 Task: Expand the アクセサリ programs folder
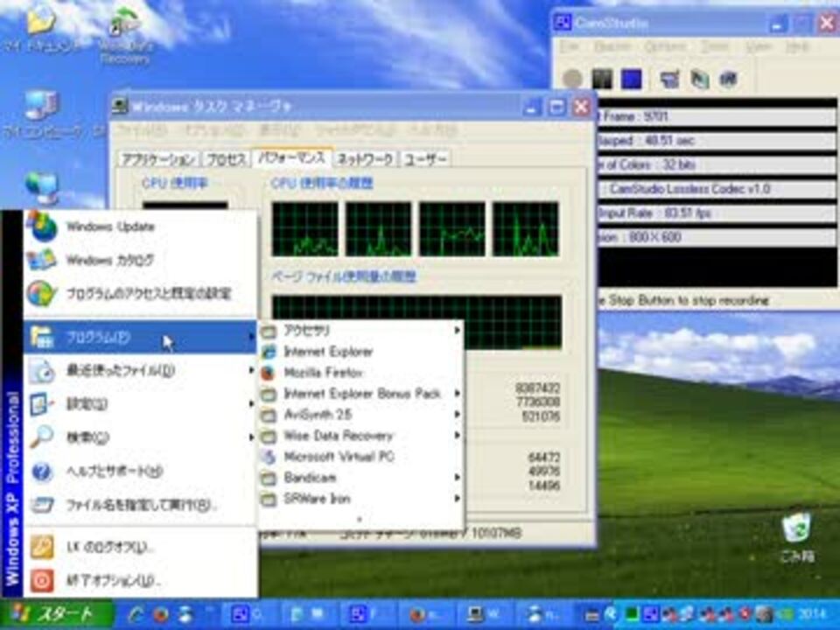(x=360, y=331)
